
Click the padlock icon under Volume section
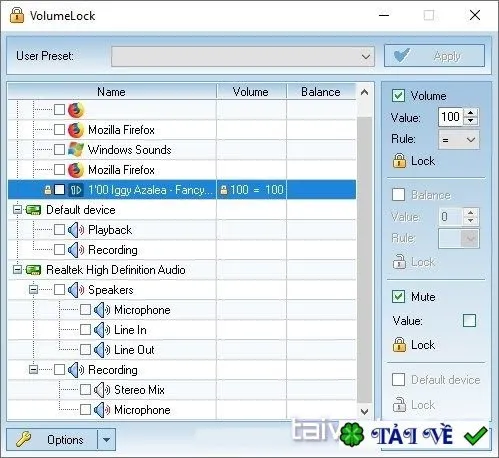click(x=399, y=161)
